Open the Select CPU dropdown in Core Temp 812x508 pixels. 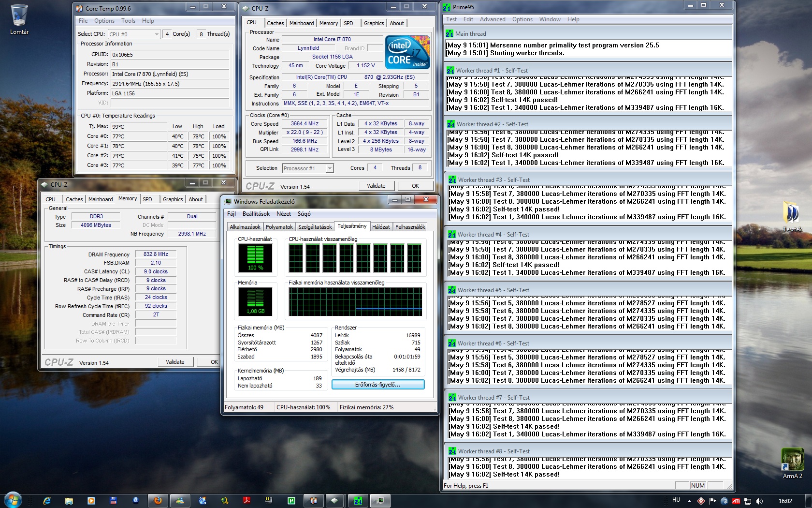(134, 34)
